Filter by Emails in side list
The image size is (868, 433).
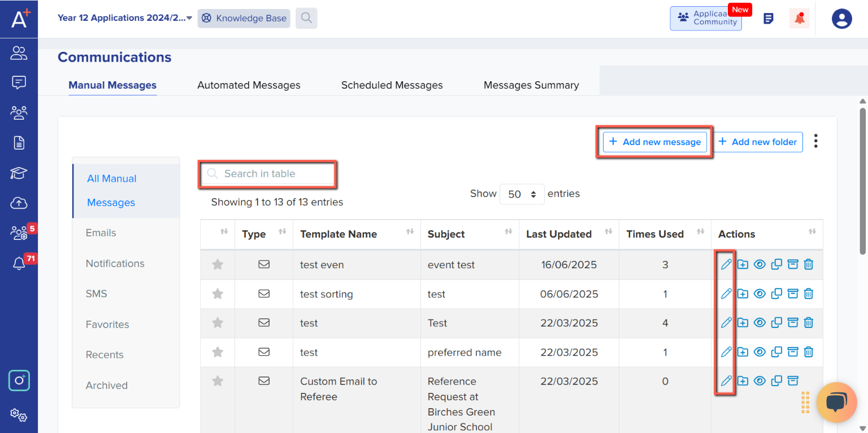click(101, 233)
